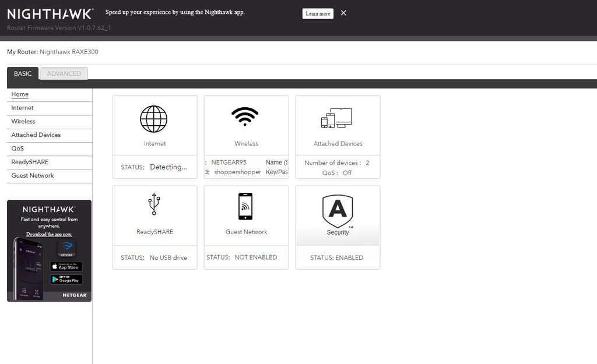Dismiss the Nighthawk app banner with X
Viewport: 597px width, 364px height.
click(x=343, y=13)
